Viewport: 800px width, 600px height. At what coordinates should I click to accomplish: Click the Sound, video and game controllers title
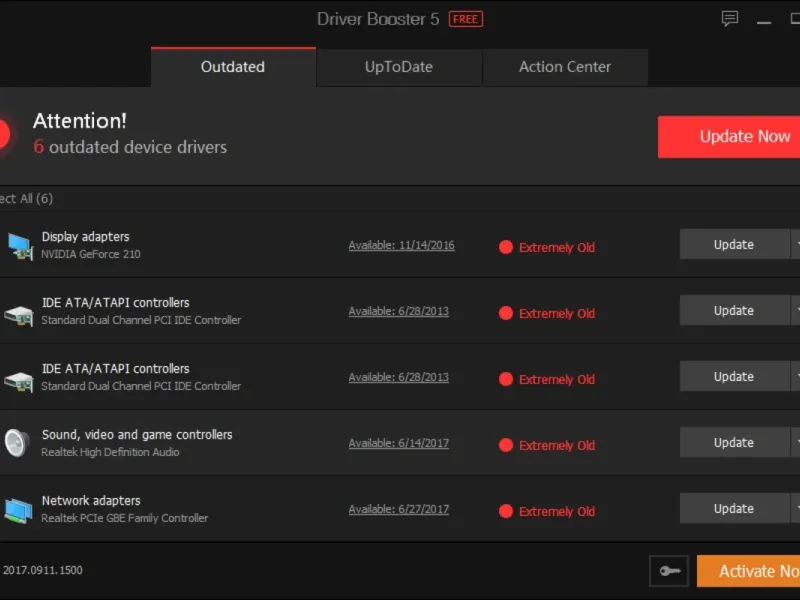137,435
